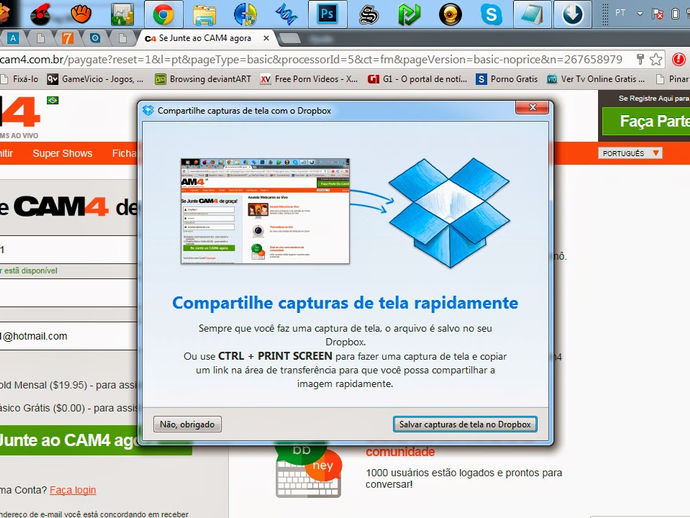This screenshot has height=518, width=690.
Task: Close the Dropbox dialog window
Action: 532,107
